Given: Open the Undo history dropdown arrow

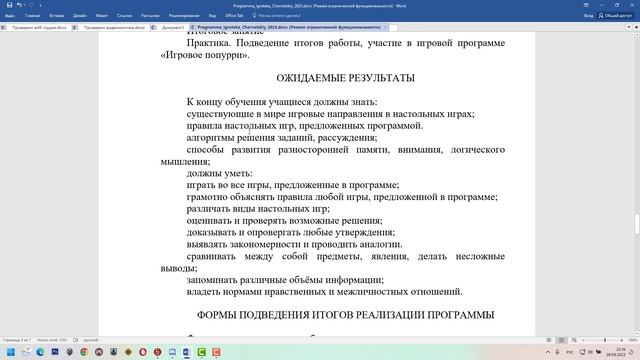Looking at the screenshot, I should coord(24,5).
